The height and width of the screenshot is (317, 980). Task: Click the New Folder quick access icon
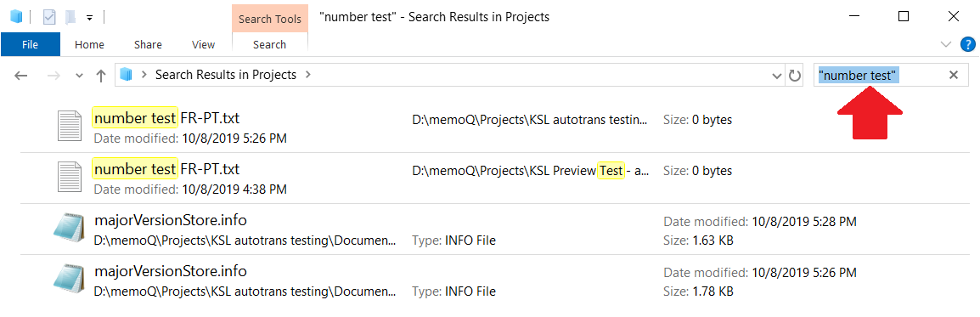(70, 18)
